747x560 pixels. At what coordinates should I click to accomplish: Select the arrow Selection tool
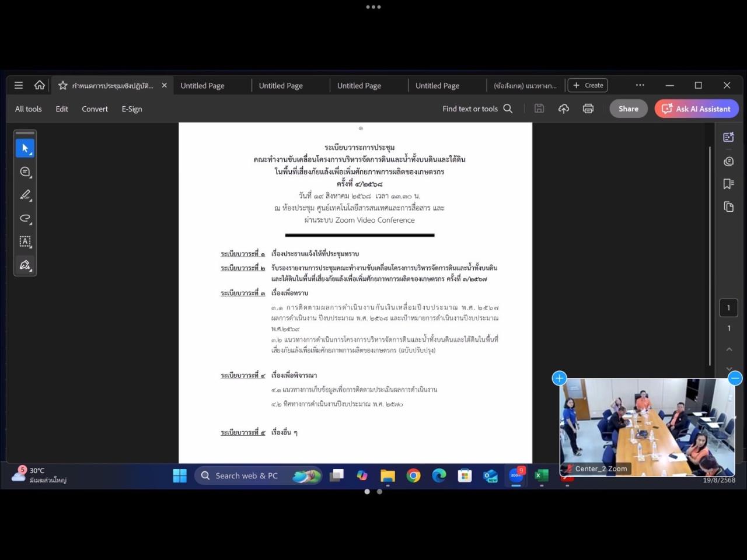(x=25, y=148)
